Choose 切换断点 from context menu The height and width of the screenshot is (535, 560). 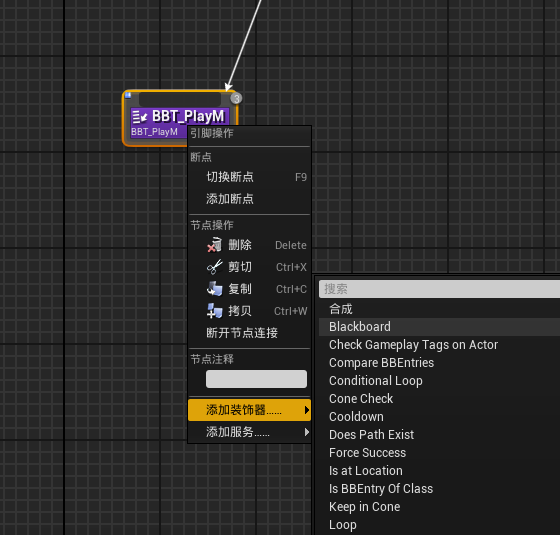click(x=249, y=177)
